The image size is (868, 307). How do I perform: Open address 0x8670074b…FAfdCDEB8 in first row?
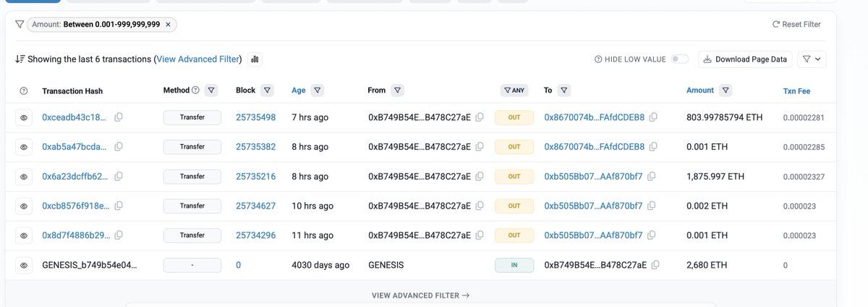(x=594, y=117)
